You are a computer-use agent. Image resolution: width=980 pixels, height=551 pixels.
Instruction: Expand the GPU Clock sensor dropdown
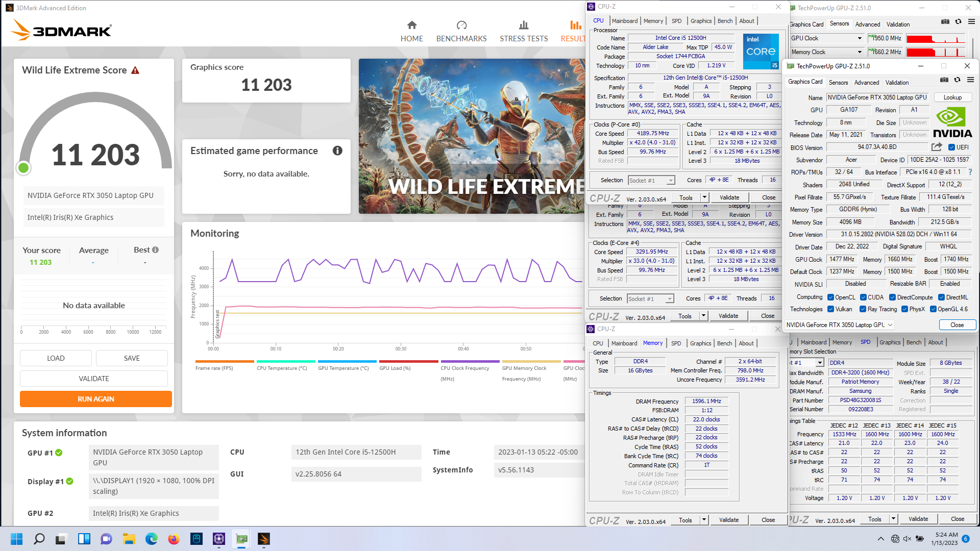pos(860,38)
